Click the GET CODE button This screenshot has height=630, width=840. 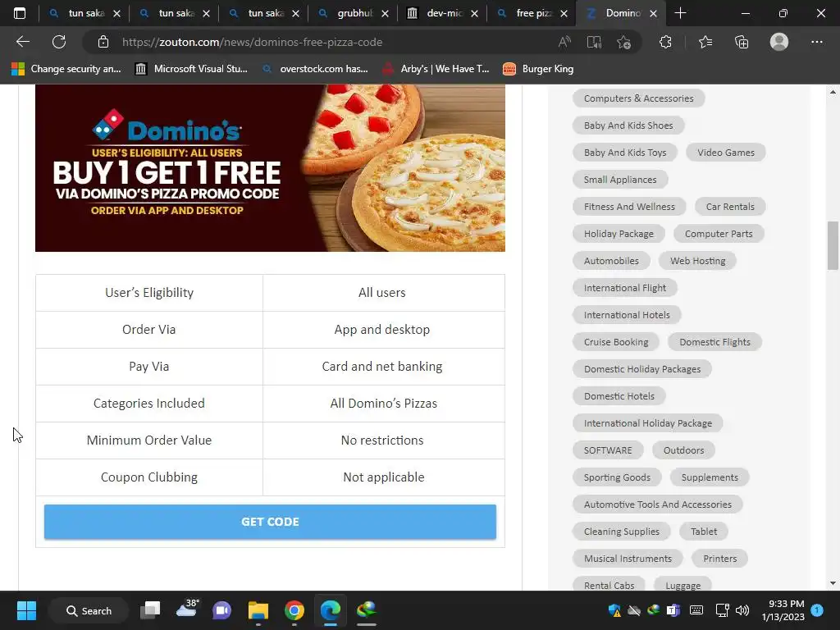click(270, 522)
